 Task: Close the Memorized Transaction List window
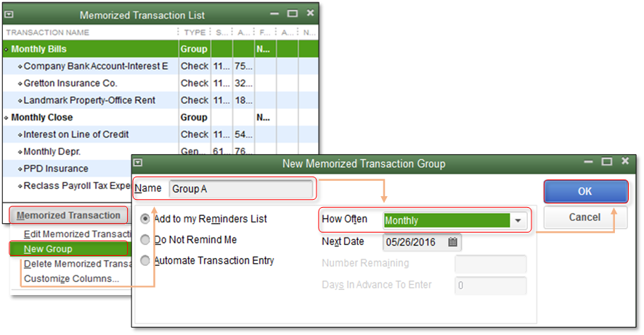click(311, 13)
